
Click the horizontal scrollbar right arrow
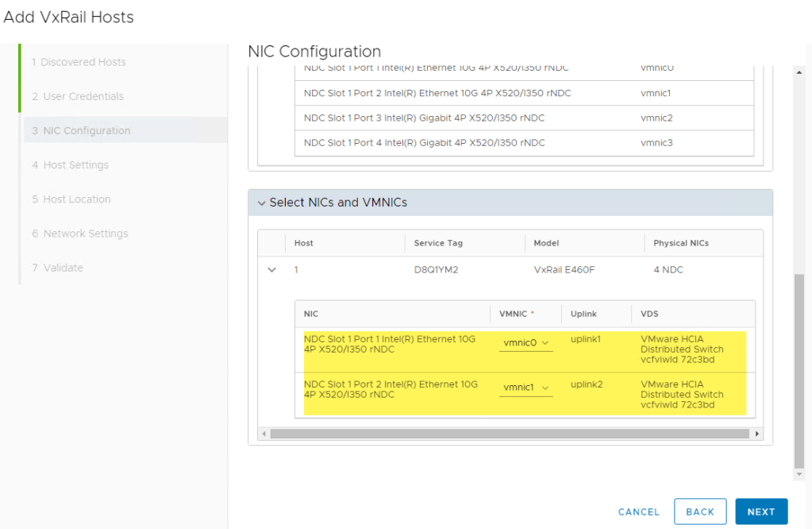tap(757, 434)
